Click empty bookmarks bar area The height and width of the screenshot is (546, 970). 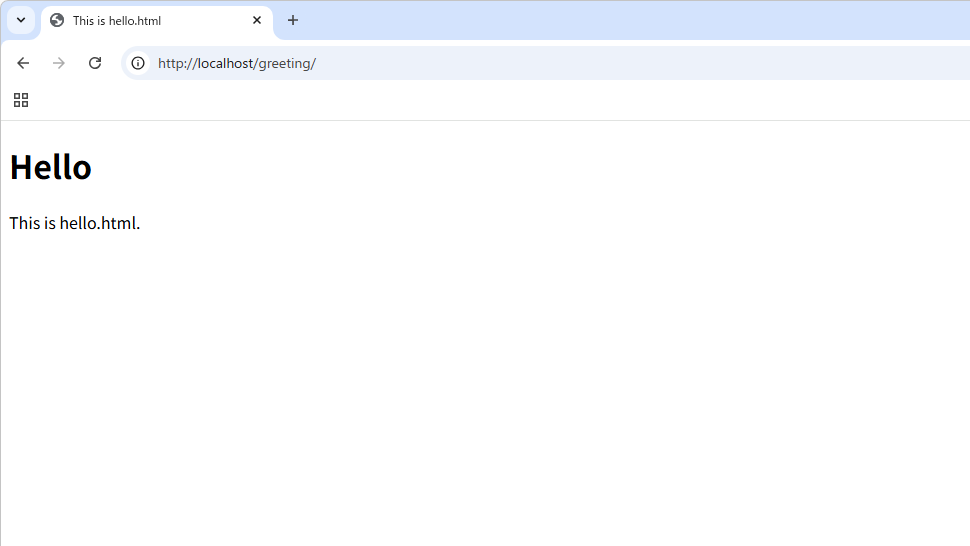tap(500, 100)
